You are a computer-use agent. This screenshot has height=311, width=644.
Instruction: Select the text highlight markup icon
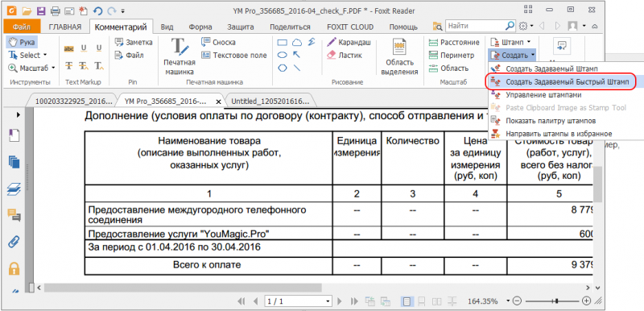(69, 49)
